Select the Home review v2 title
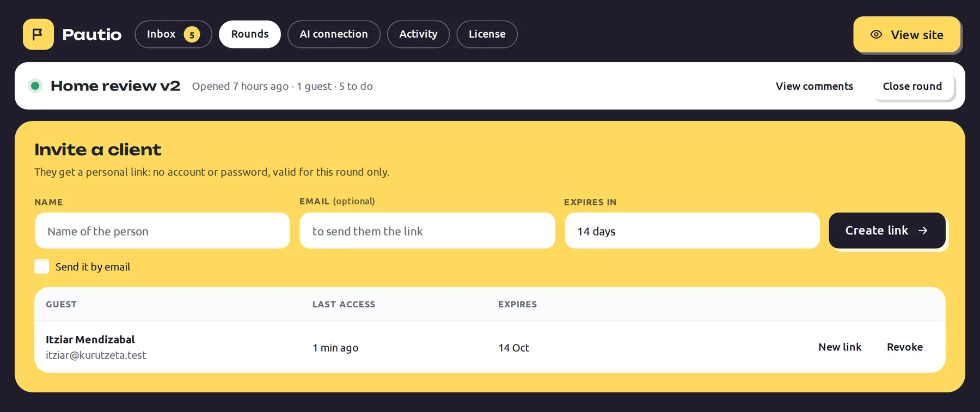The image size is (980, 412). point(115,86)
